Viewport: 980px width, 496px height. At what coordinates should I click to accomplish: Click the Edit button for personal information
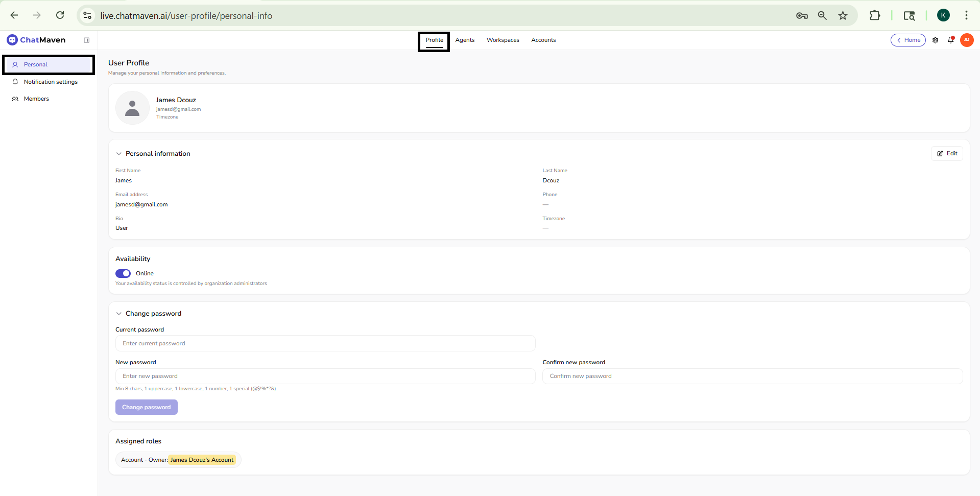click(x=947, y=153)
